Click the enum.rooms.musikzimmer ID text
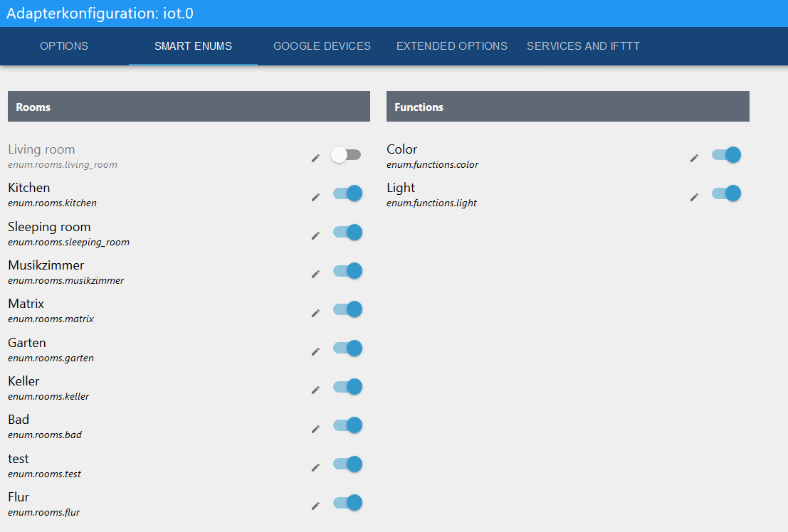 pos(65,281)
